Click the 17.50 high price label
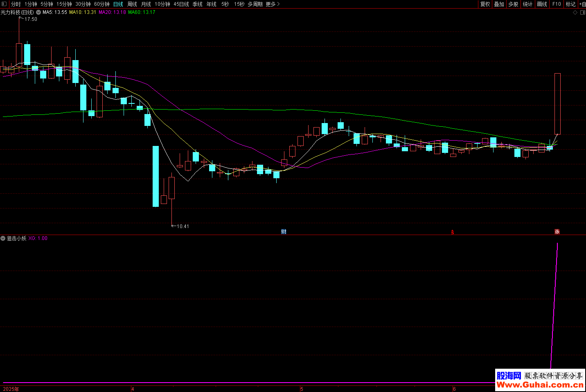The height and width of the screenshot is (392, 586). [x=31, y=19]
